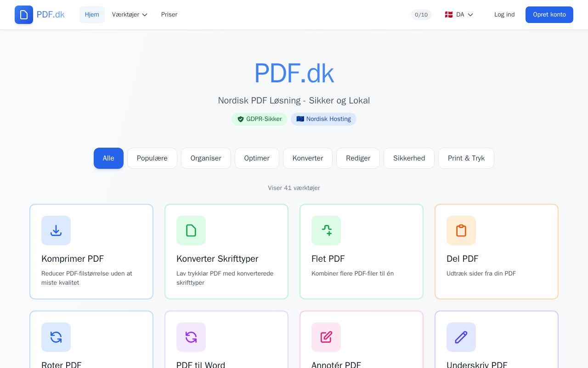Open the Konverter Skrifttyper tool title

(217, 259)
